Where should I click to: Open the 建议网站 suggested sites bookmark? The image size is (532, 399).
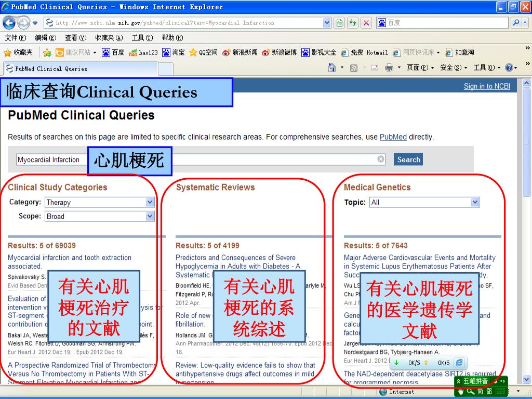coord(76,52)
